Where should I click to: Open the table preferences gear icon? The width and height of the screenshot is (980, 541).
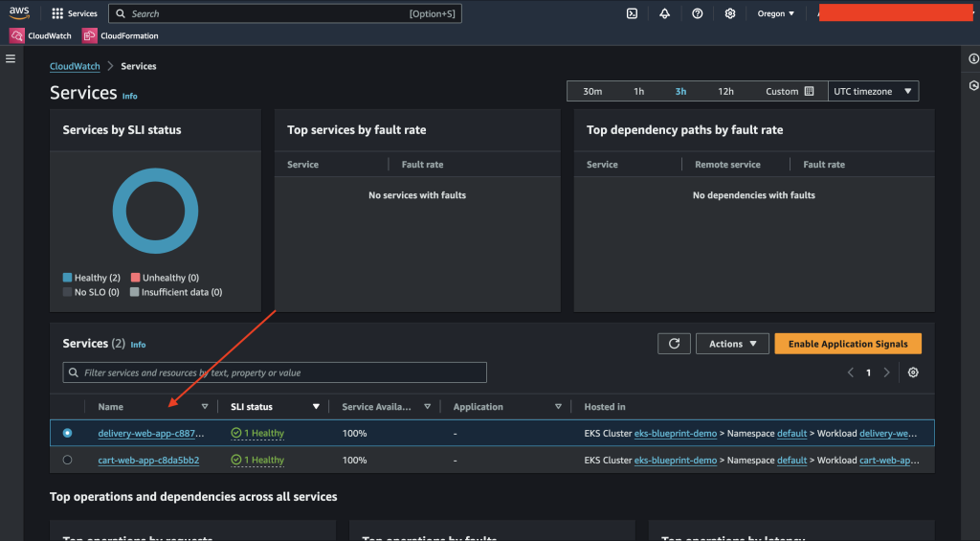(x=913, y=372)
